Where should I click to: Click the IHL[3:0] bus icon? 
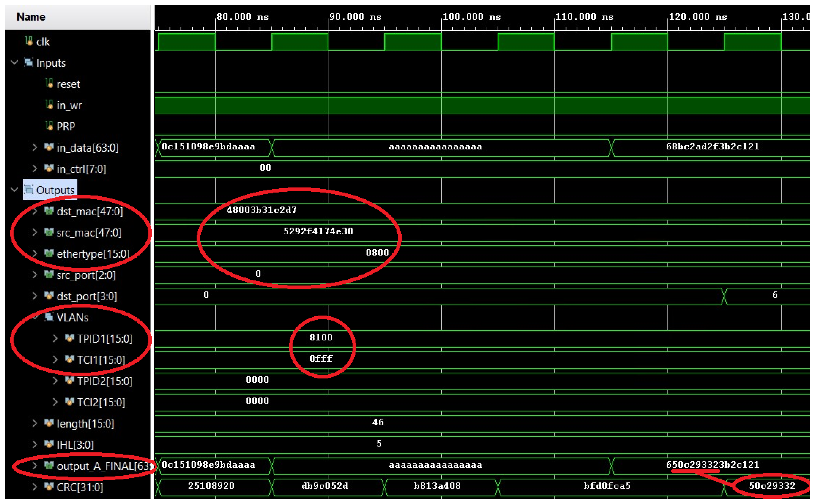pos(49,444)
